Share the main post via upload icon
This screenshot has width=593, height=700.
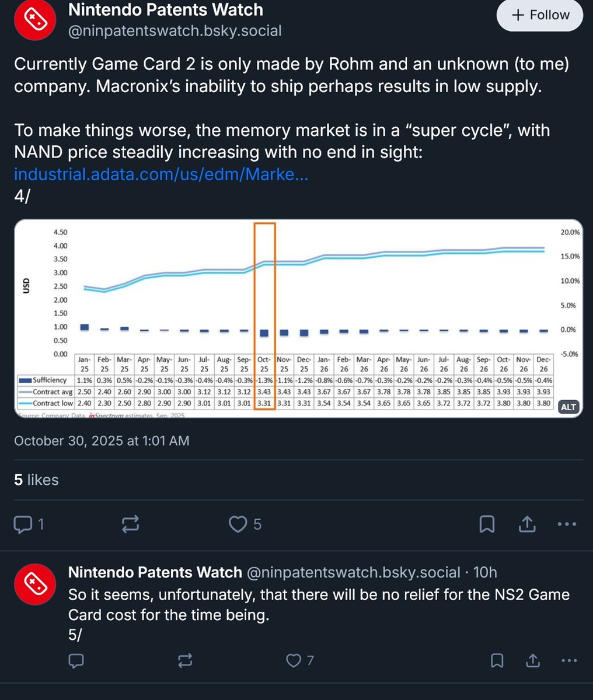527,524
